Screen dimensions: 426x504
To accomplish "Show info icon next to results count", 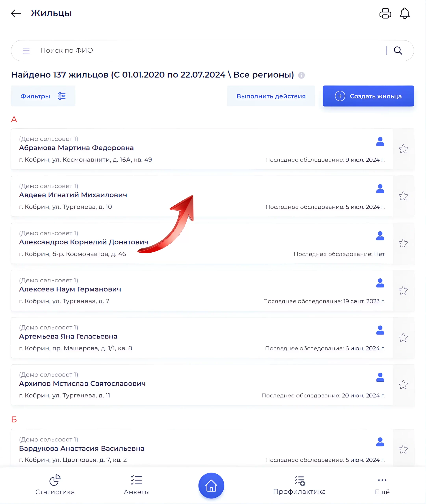I will click(301, 75).
